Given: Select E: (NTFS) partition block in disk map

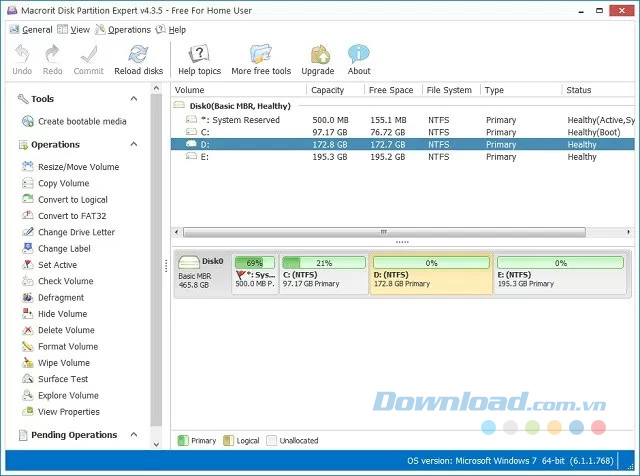Looking at the screenshot, I should coord(560,274).
